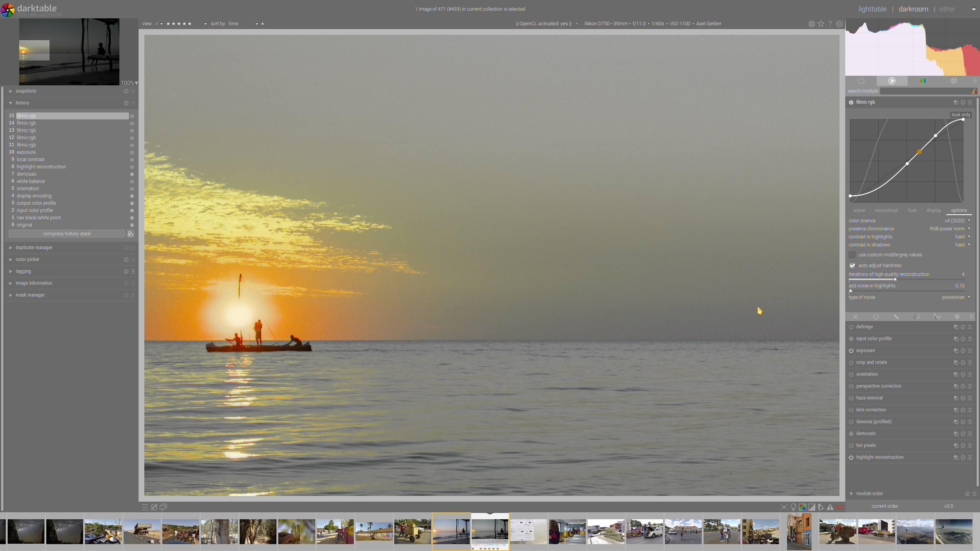This screenshot has height=551, width=980.
Task: Open active modules group tab
Action: pyautogui.click(x=861, y=81)
